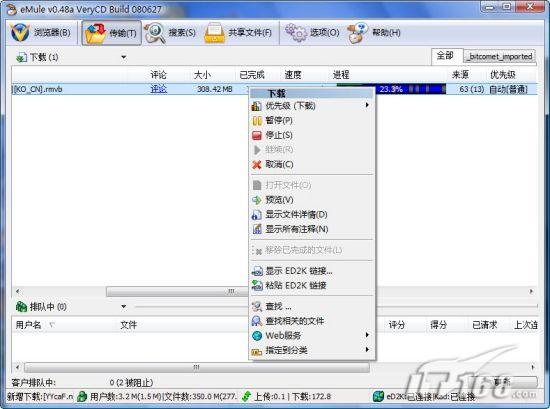The height and width of the screenshot is (409, 550).
Task: Switch to the _bitcomet_imported category tab
Action: point(500,56)
